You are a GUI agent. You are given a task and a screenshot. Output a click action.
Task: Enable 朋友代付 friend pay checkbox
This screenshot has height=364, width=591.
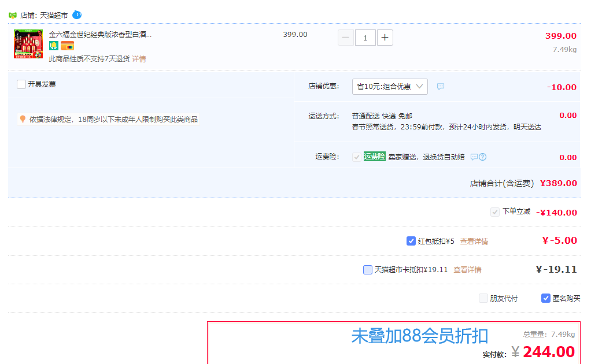[x=483, y=298]
